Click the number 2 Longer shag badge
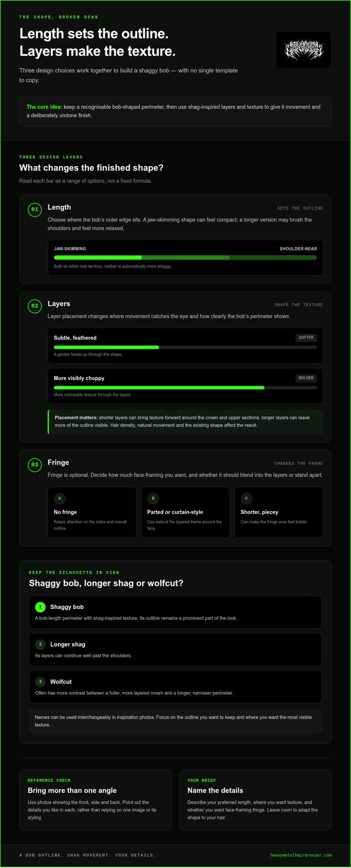 40,644
